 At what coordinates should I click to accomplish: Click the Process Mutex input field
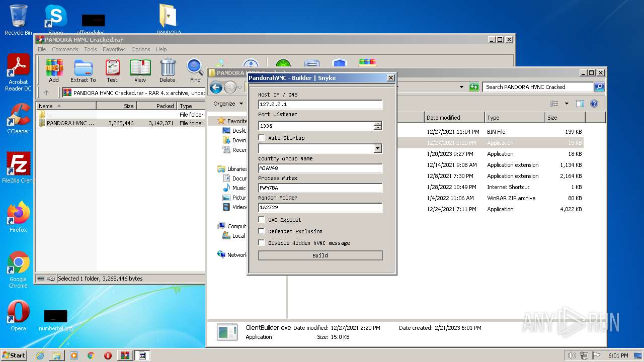click(320, 188)
